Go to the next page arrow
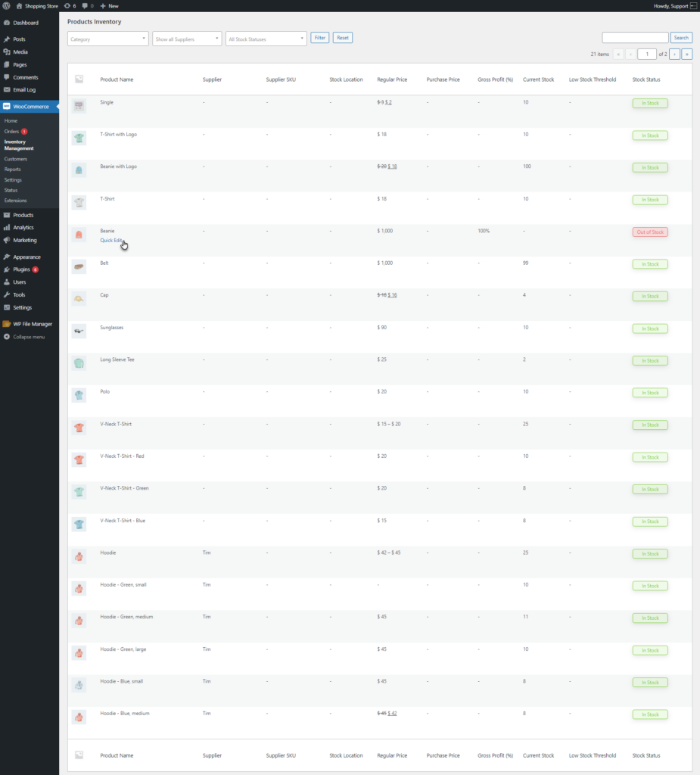700x775 pixels. coord(675,54)
